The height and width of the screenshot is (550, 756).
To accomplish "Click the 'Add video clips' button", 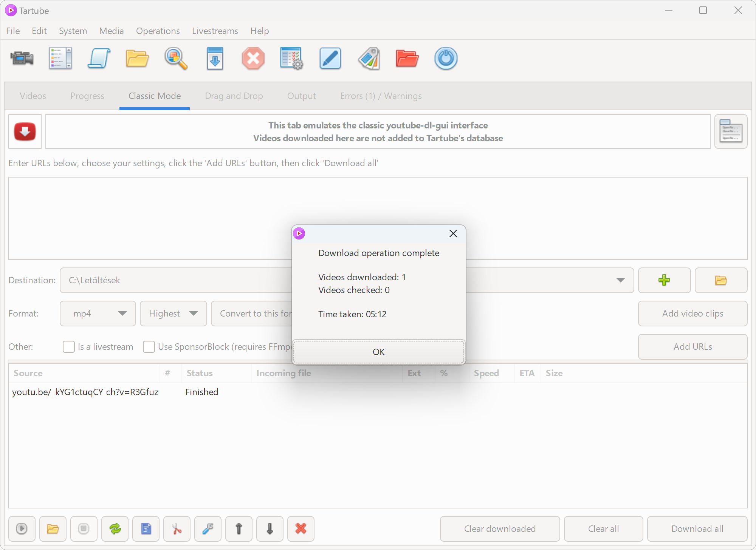I will point(693,314).
